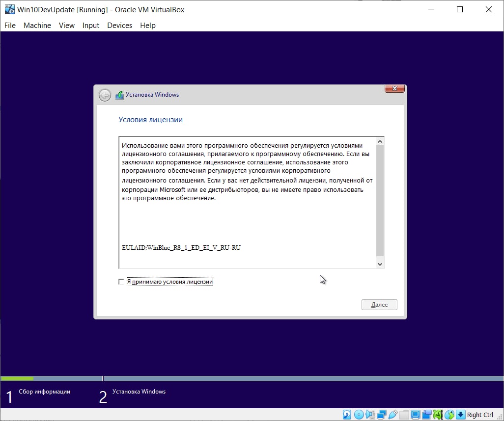Click the USB devices status icon
This screenshot has width=504, height=421.
click(x=393, y=415)
